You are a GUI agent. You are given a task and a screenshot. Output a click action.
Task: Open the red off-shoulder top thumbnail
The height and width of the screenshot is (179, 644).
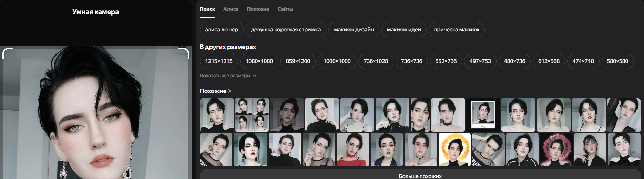click(353, 150)
